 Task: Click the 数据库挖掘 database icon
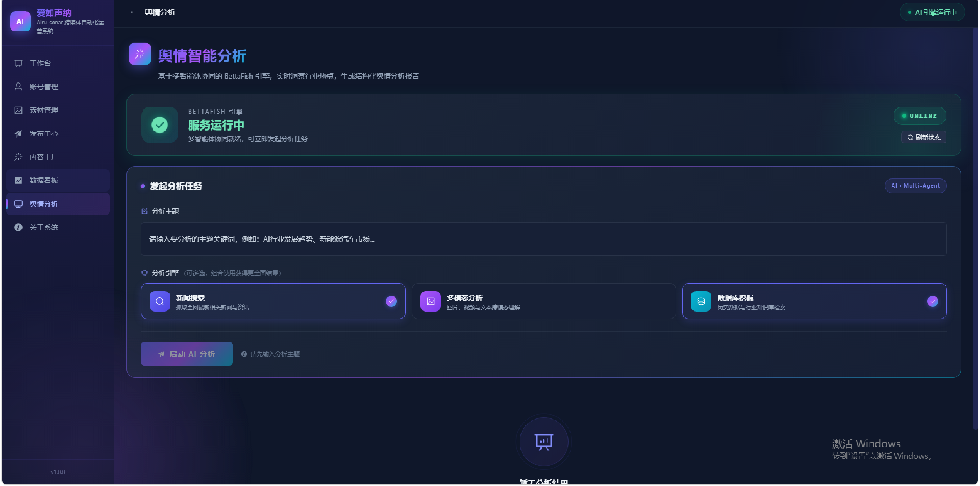coord(701,301)
